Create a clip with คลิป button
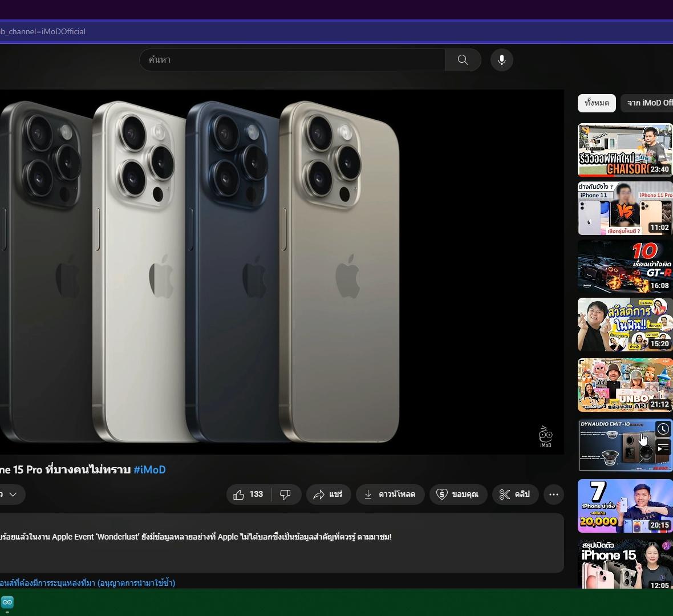The width and height of the screenshot is (673, 616). (x=515, y=495)
